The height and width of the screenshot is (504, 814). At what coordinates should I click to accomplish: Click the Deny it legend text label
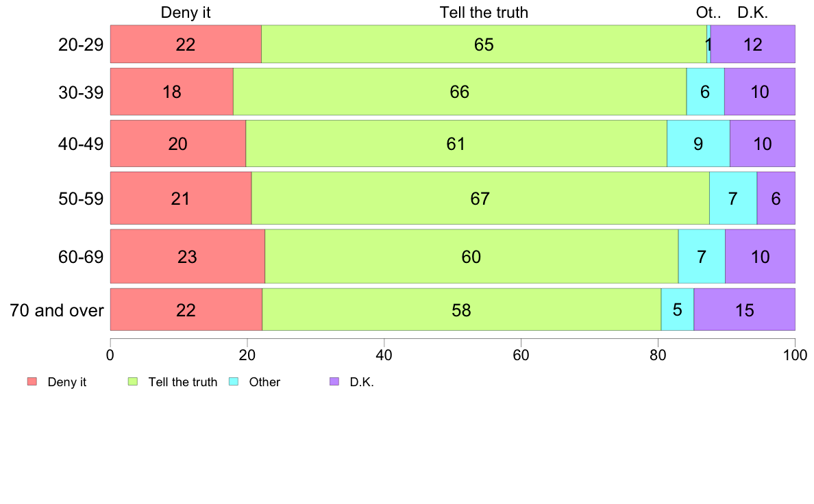(x=67, y=382)
